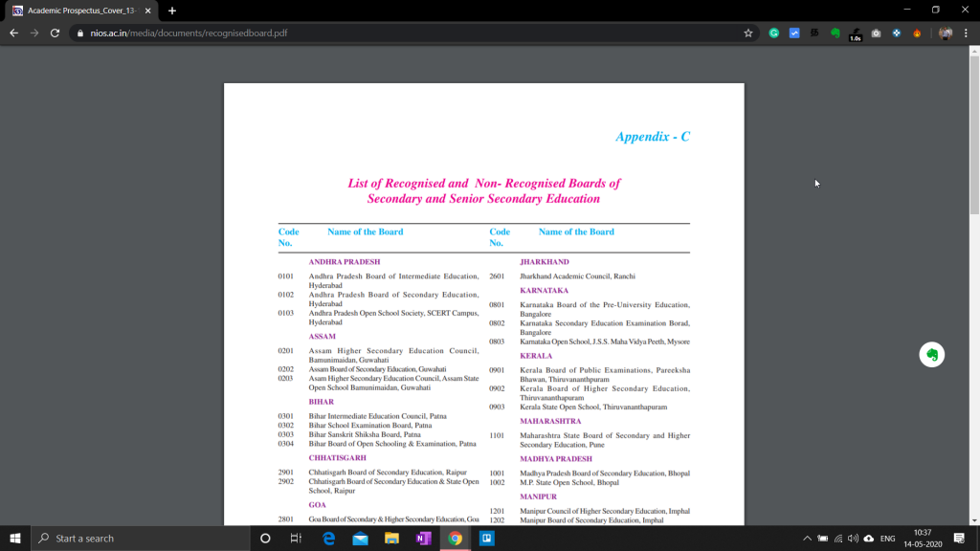Bookmark this page with the star icon
The image size is (980, 551).
tap(748, 33)
